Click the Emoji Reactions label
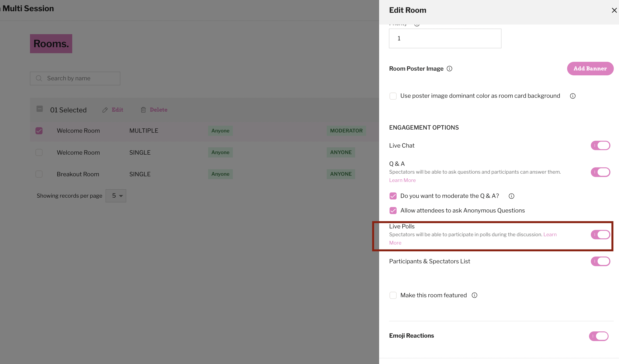 coord(411,336)
